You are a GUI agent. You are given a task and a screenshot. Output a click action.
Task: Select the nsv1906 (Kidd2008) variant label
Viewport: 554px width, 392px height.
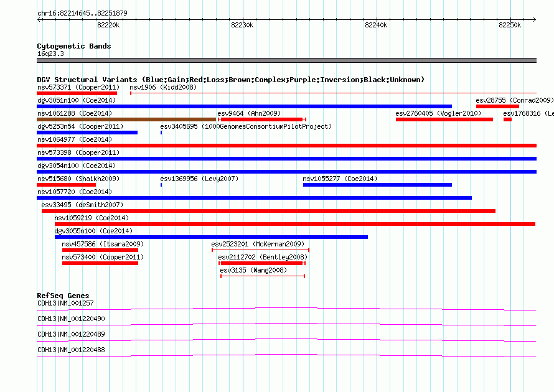coord(163,87)
